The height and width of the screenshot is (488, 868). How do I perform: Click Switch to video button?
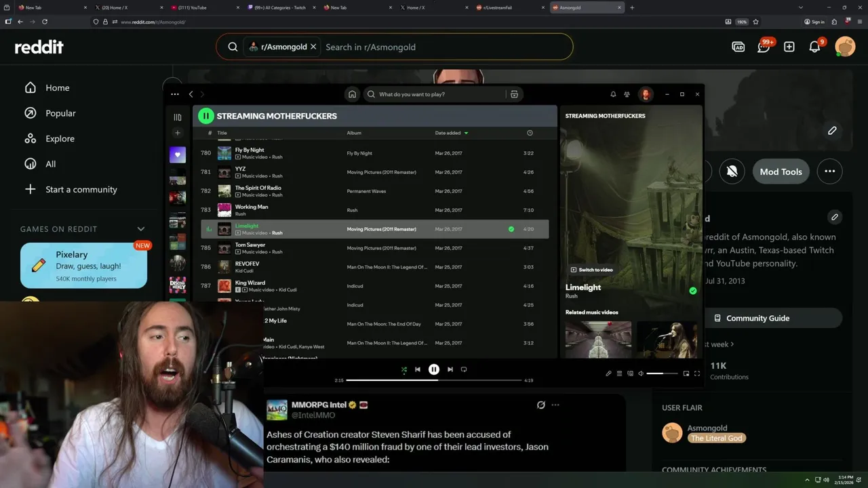592,270
